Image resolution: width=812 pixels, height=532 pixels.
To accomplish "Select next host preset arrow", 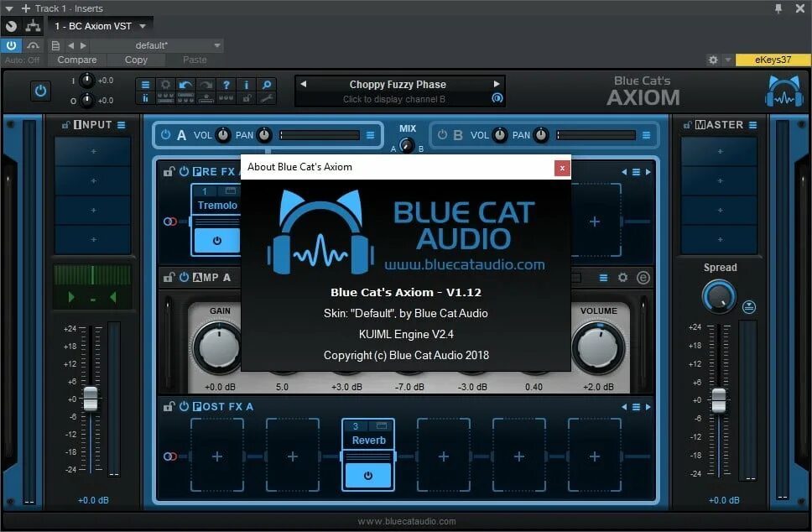I will pos(83,45).
